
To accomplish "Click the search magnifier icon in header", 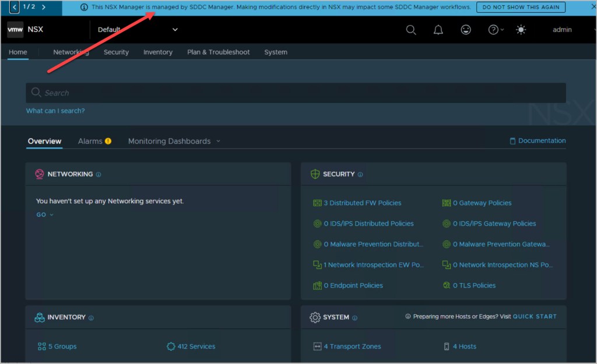I will point(411,30).
